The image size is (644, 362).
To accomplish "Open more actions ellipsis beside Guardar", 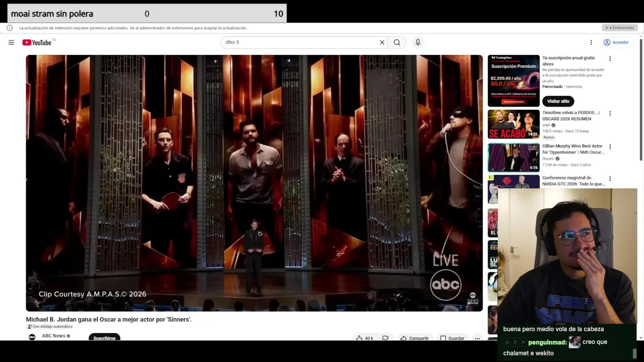I will pyautogui.click(x=477, y=338).
